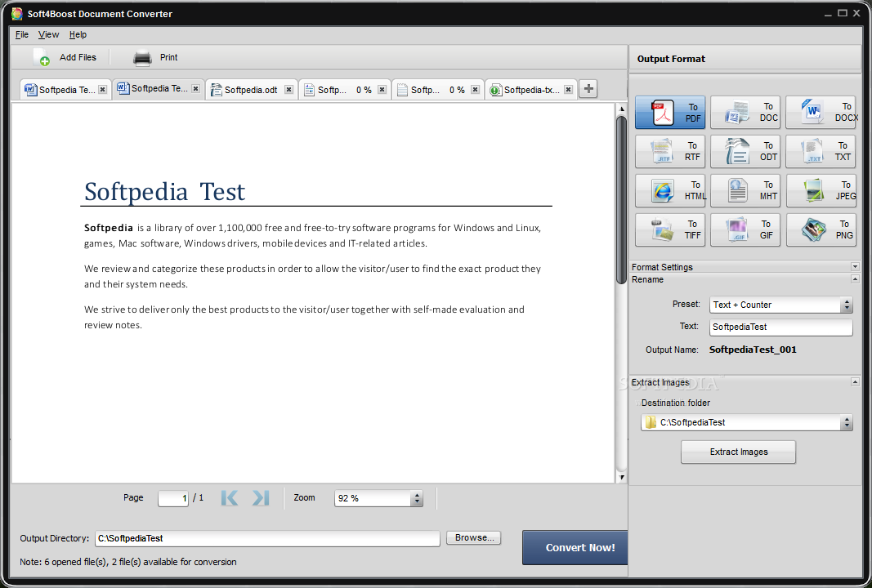Switch to the second Softpedia Te... tab
The width and height of the screenshot is (872, 588).
click(x=159, y=89)
